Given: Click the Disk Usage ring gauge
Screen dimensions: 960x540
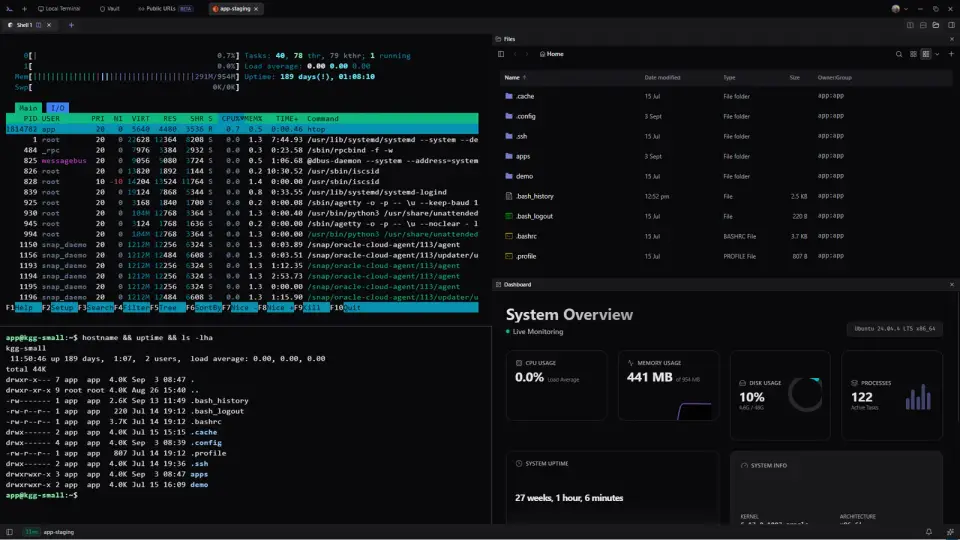Looking at the screenshot, I should (806, 394).
